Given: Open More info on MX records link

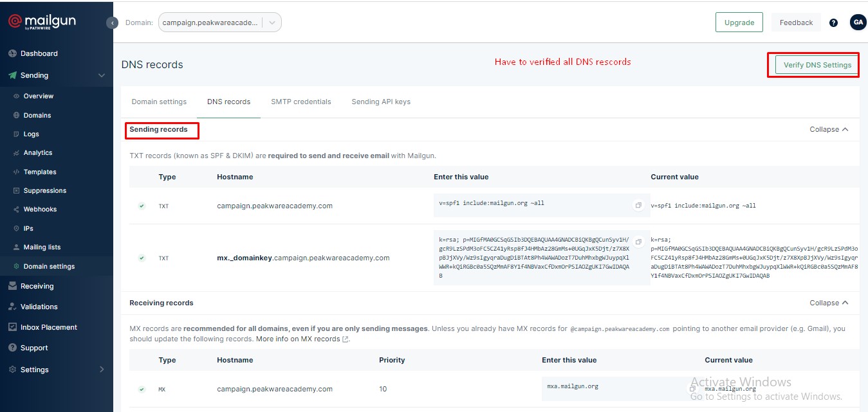Looking at the screenshot, I should click(299, 339).
